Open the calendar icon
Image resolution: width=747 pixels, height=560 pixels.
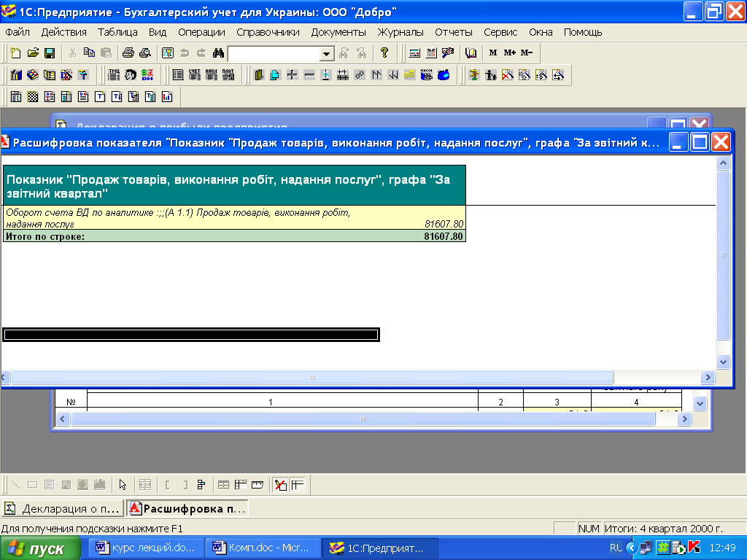coord(431,52)
